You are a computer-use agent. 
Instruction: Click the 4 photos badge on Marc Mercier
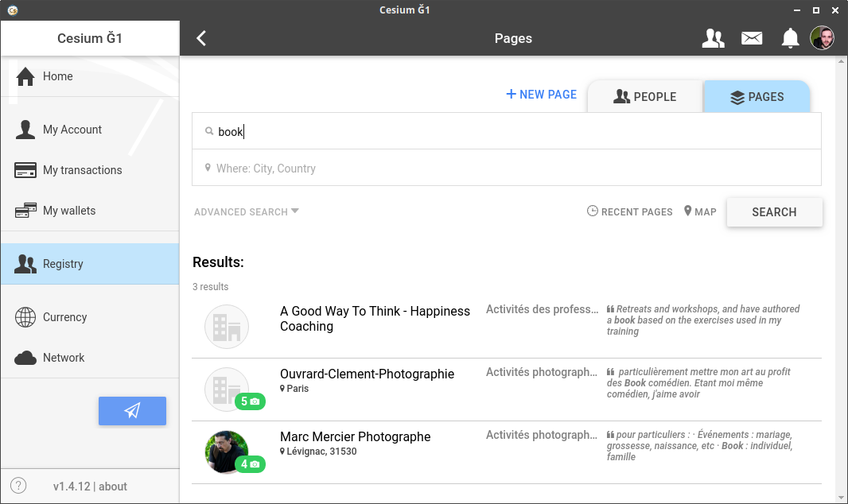pyautogui.click(x=250, y=464)
